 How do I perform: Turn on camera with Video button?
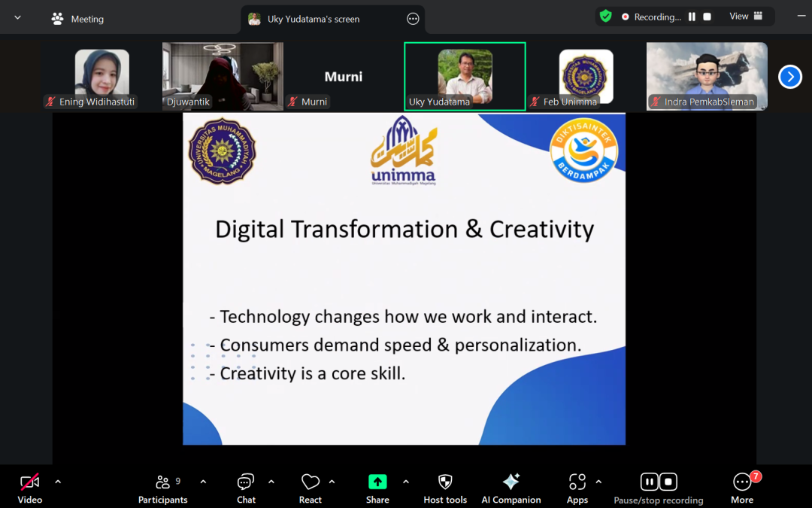(x=29, y=488)
